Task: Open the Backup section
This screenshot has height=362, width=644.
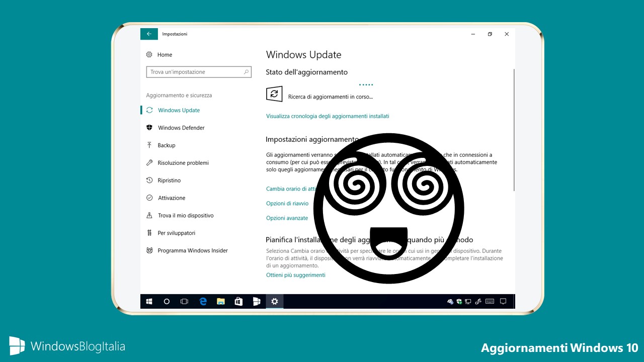Action: 160,145
